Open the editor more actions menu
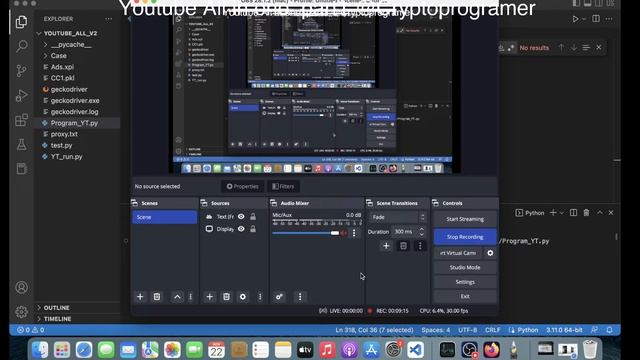 click(x=609, y=19)
